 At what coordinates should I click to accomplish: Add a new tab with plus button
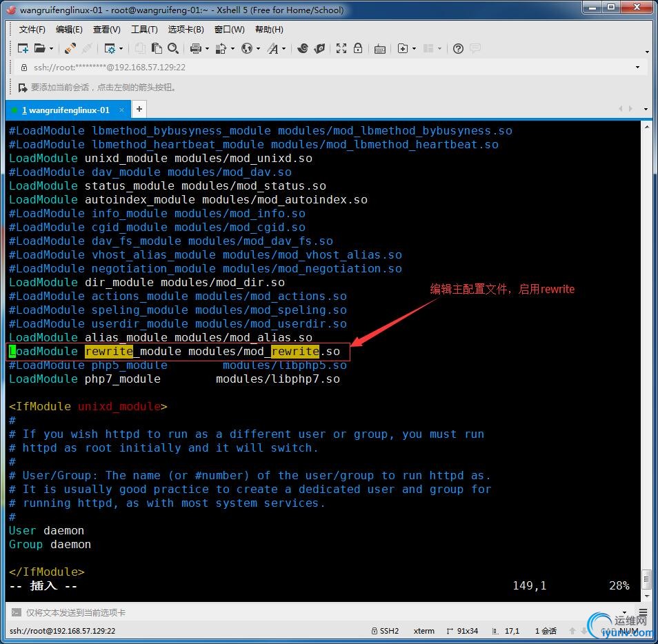(x=139, y=109)
